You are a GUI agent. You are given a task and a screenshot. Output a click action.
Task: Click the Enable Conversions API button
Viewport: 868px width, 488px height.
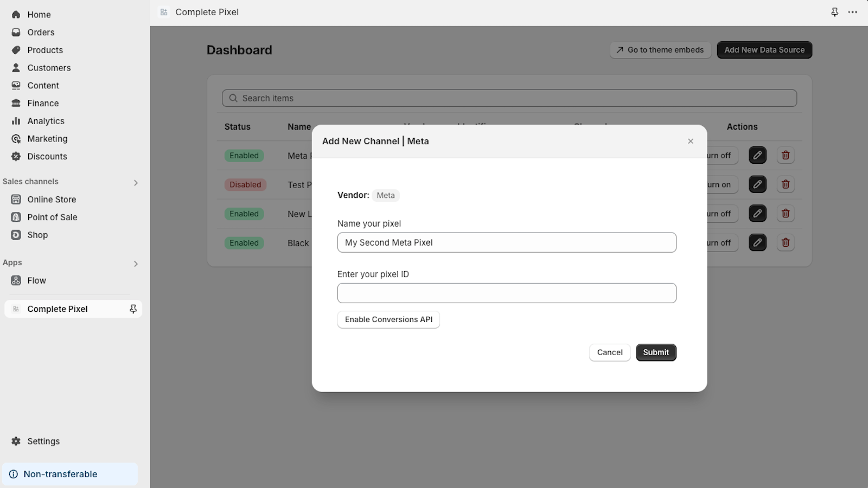(388, 319)
